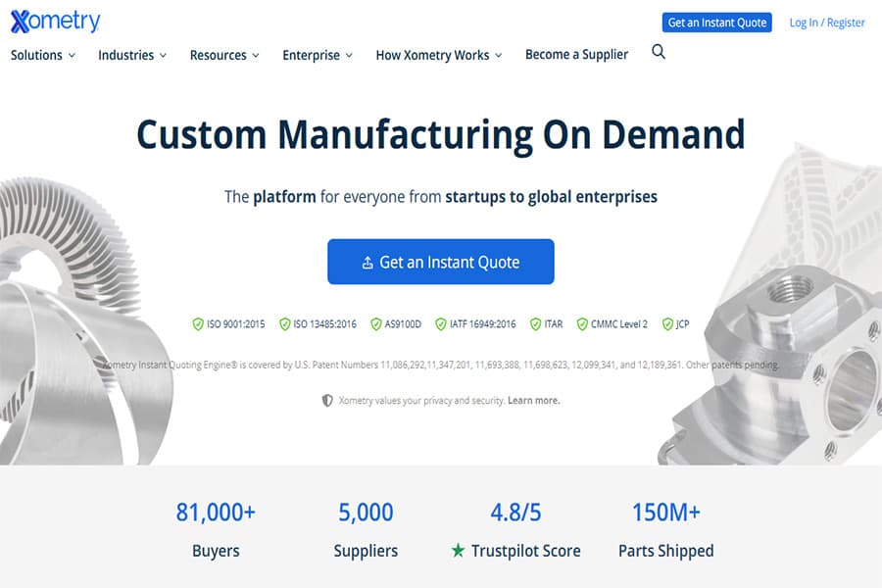
Task: Select Become a Supplier in the navigation
Action: [x=576, y=55]
